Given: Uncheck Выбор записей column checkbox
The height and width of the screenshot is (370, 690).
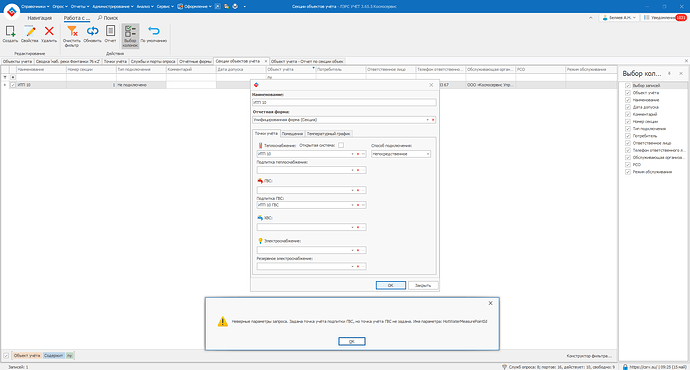Looking at the screenshot, I should (628, 86).
